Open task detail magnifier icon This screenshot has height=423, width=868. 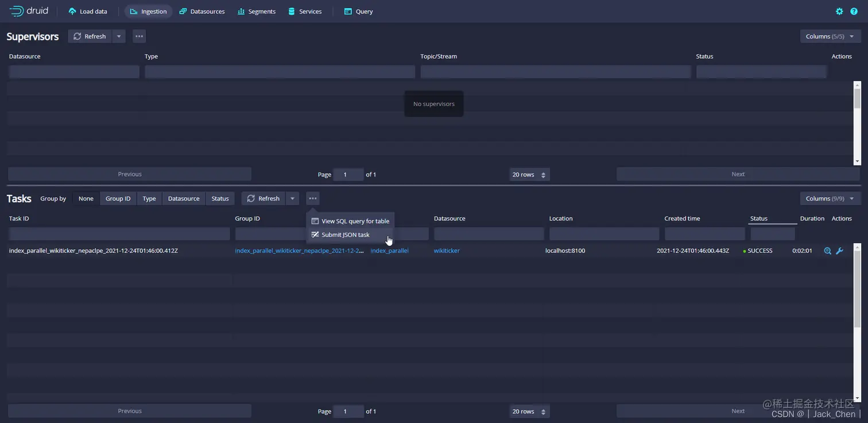pyautogui.click(x=827, y=251)
